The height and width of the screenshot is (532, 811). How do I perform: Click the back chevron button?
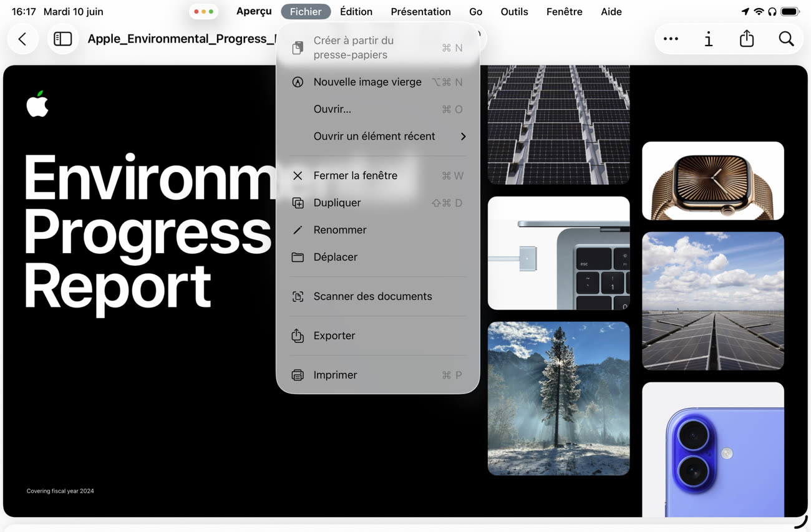(23, 39)
